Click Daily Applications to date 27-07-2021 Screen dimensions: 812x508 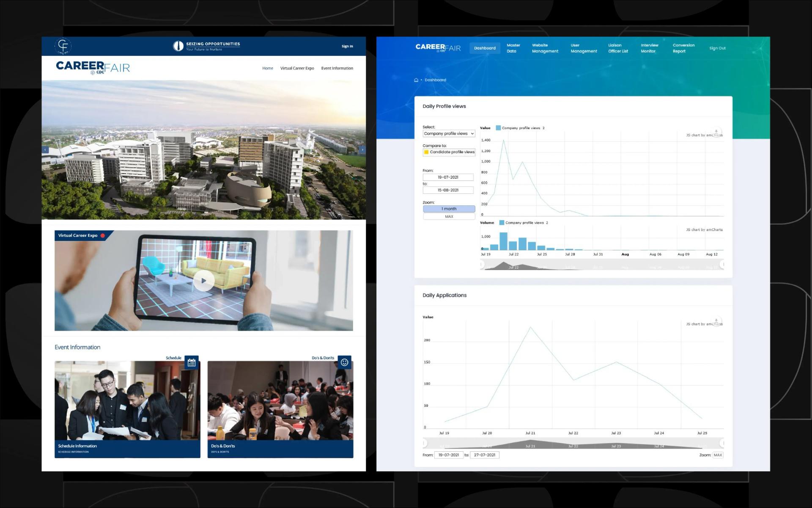point(485,456)
